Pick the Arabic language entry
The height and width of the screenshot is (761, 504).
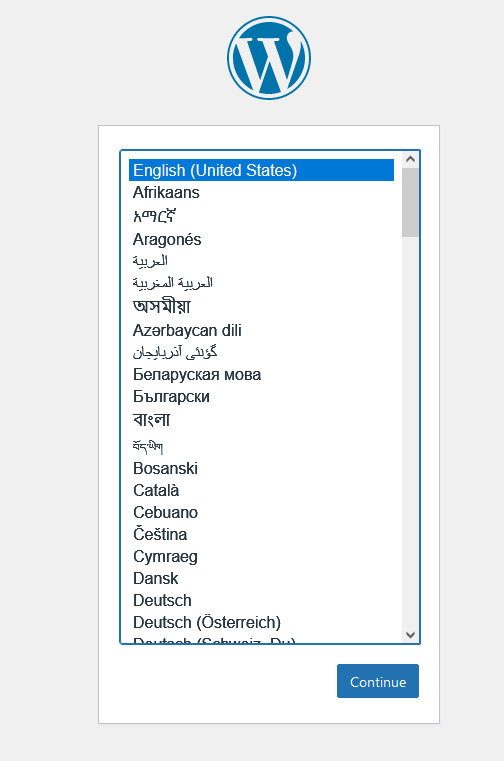[261, 261]
